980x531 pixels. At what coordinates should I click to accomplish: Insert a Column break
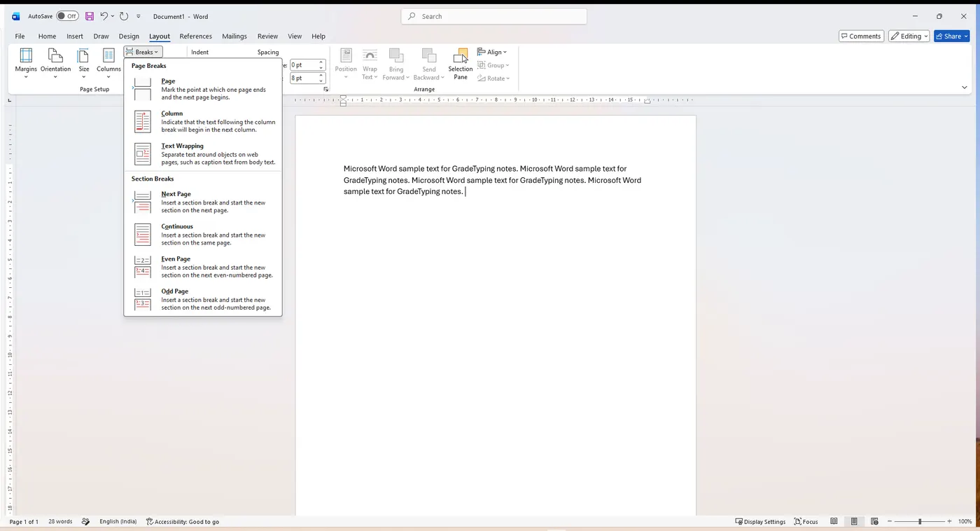point(203,121)
